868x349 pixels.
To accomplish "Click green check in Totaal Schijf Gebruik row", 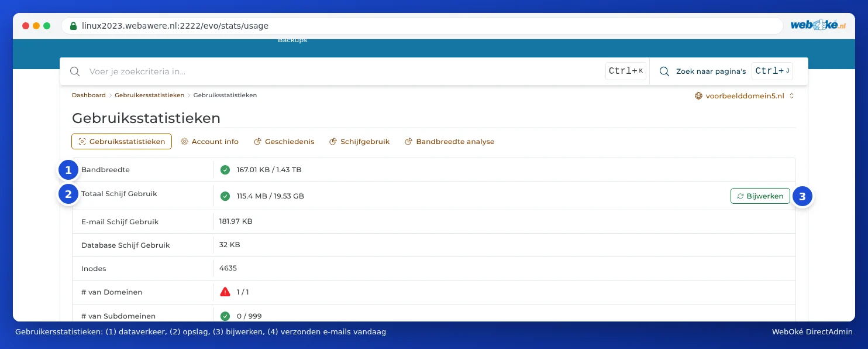I will pos(225,196).
